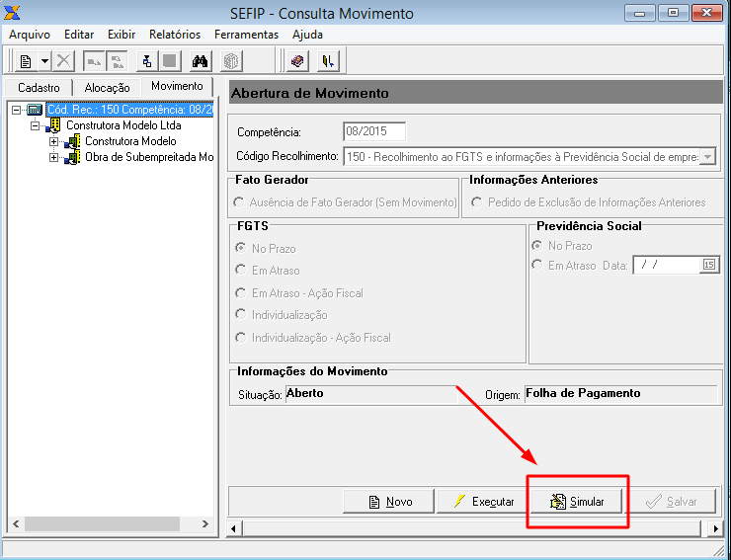Image resolution: width=731 pixels, height=560 pixels.
Task: Click the Origem field showing Folha de Pagamento
Action: tap(620, 393)
